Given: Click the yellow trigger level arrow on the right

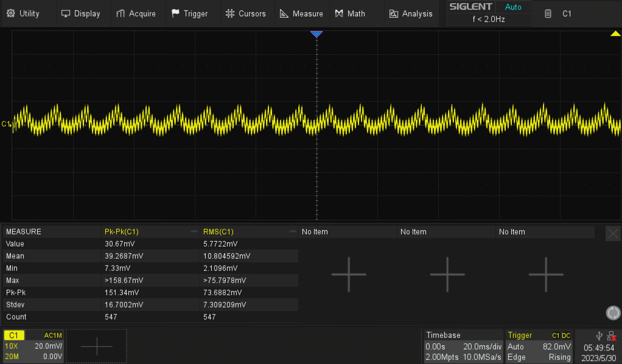Looking at the screenshot, I should click(615, 34).
